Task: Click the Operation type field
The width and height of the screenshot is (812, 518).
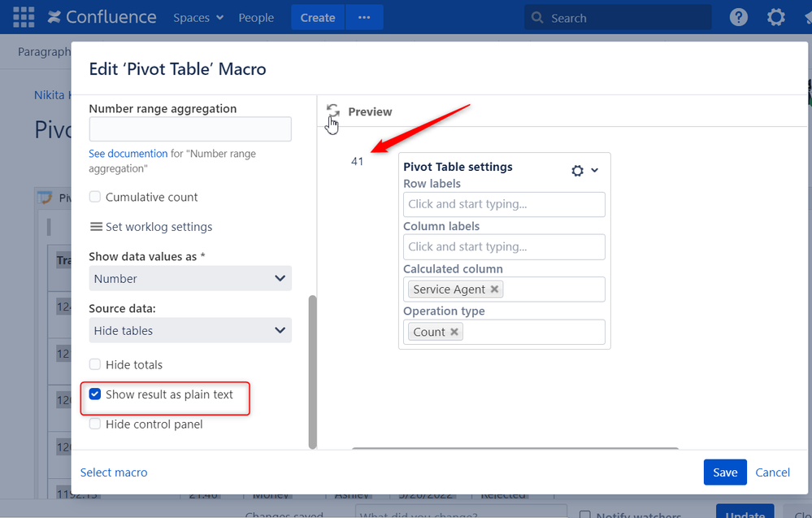Action: pyautogui.click(x=504, y=332)
